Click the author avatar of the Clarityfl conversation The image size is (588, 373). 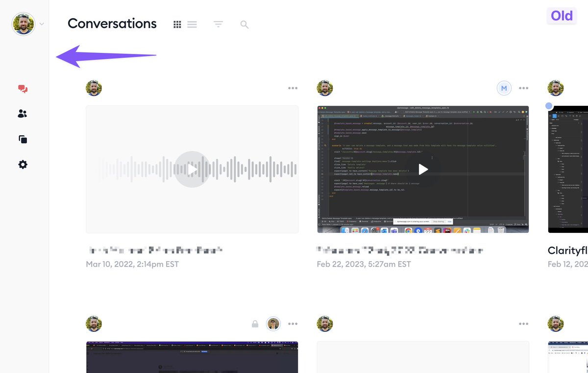556,88
